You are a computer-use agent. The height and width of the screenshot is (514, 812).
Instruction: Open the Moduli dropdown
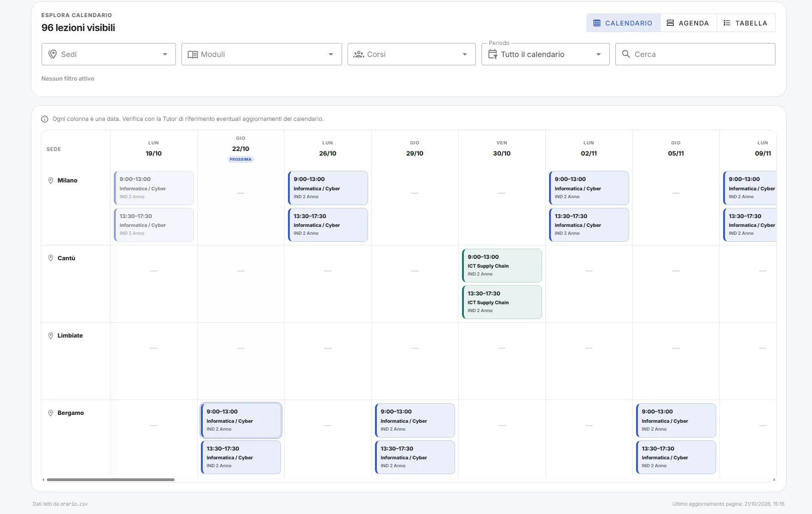[x=262, y=54]
